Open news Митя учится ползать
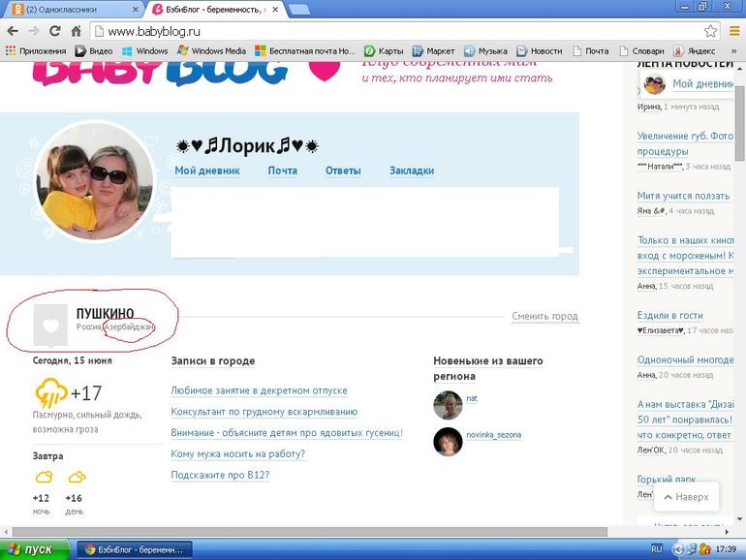The height and width of the screenshot is (560, 746). 683,196
